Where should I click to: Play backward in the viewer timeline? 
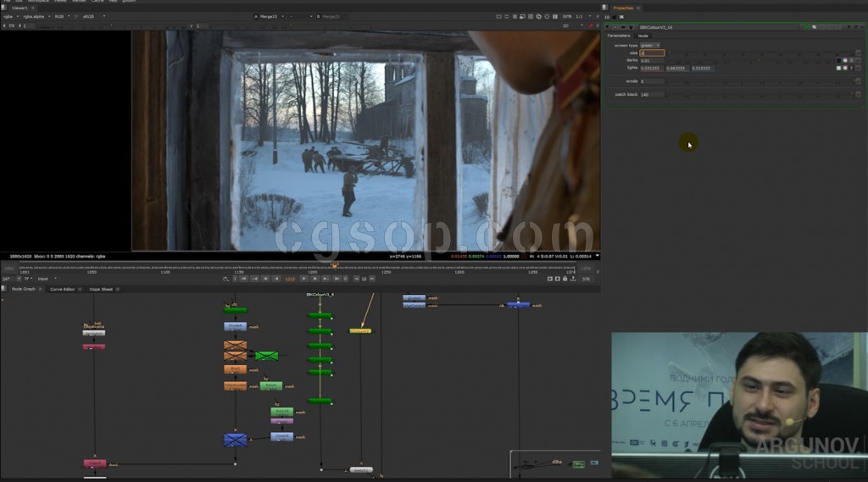277,279
